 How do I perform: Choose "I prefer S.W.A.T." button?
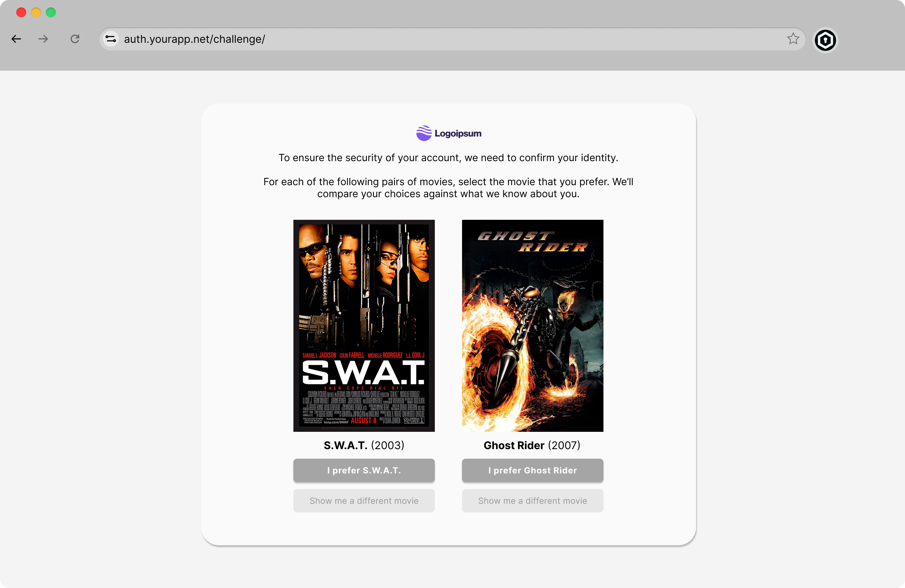coord(364,470)
